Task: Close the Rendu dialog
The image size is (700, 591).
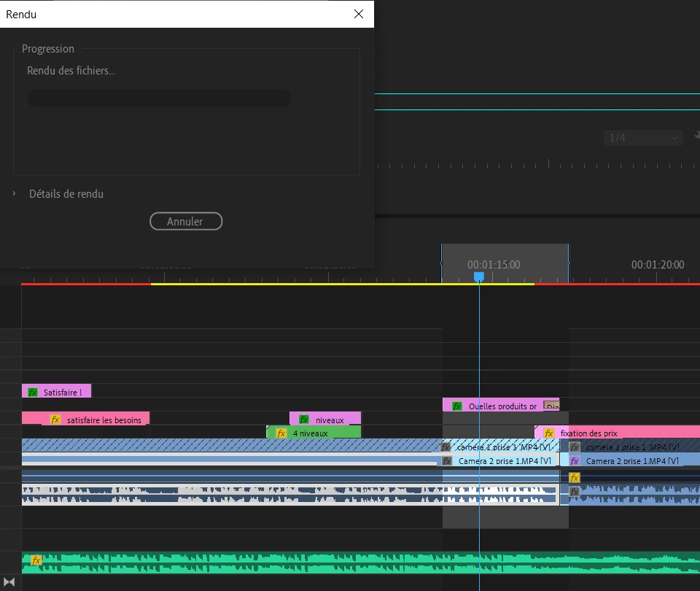Action: click(x=359, y=14)
